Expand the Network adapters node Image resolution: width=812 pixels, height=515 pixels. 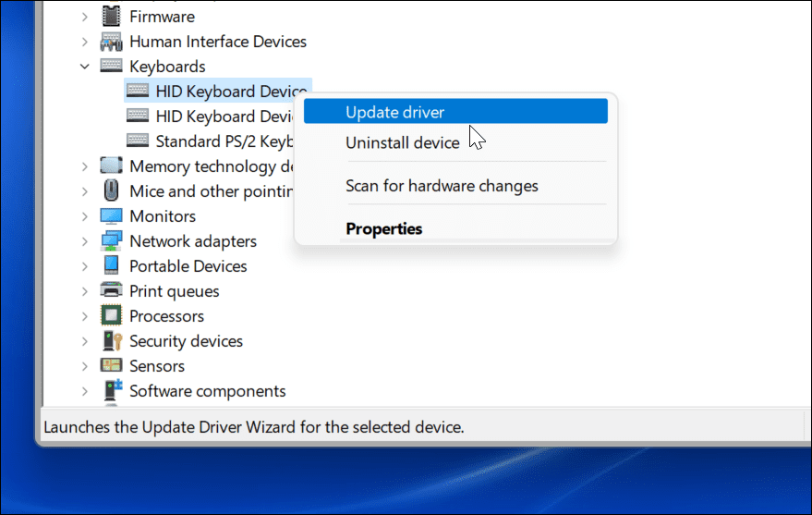[85, 241]
